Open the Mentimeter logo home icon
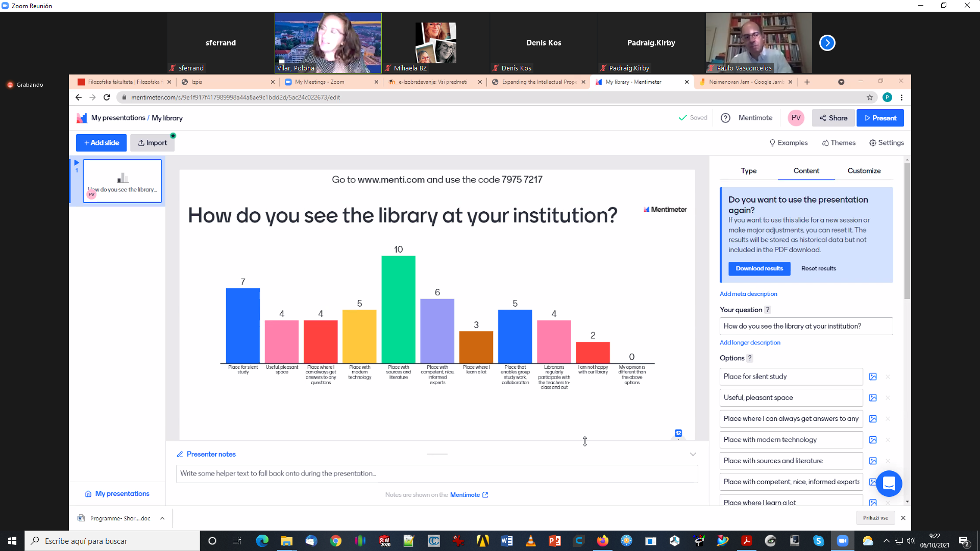980x551 pixels. [x=82, y=118]
